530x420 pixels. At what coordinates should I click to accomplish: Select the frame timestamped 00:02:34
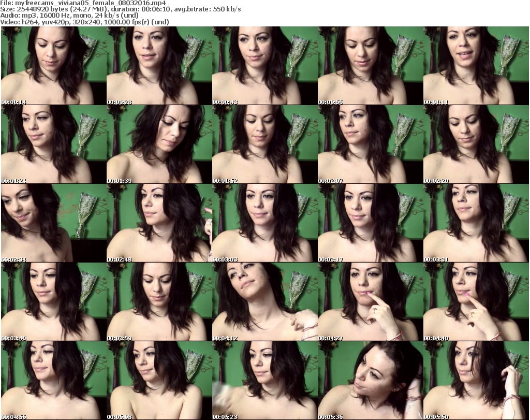(53, 223)
